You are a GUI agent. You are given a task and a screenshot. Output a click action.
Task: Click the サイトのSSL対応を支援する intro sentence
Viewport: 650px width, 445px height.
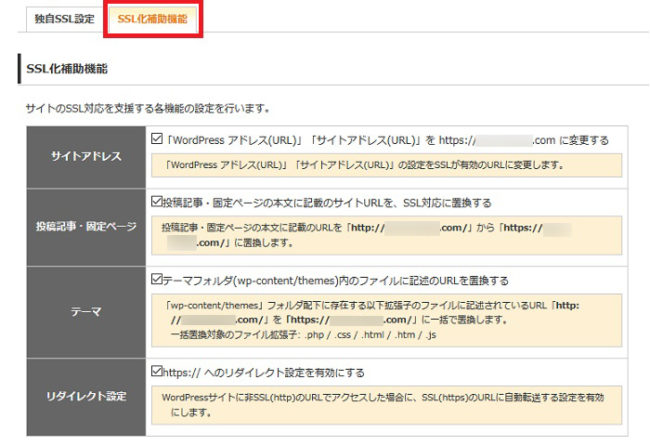[x=148, y=109]
